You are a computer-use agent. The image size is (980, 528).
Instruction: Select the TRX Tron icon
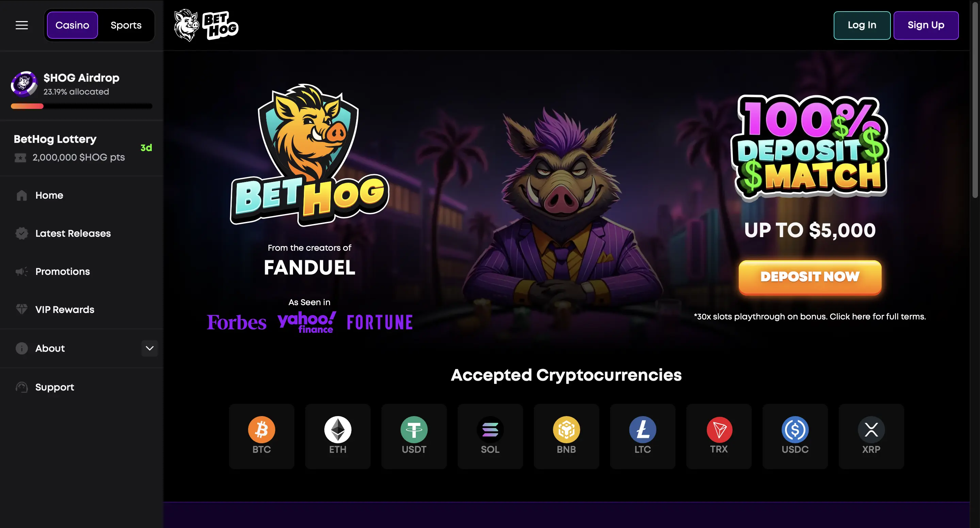point(719,429)
